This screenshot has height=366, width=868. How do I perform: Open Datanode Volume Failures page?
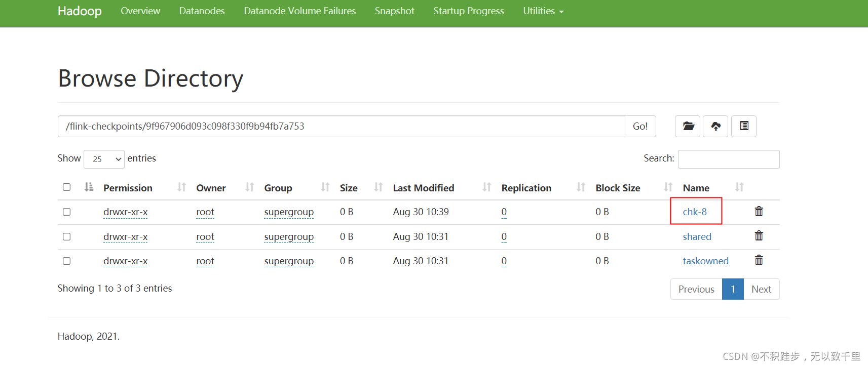[x=300, y=11]
